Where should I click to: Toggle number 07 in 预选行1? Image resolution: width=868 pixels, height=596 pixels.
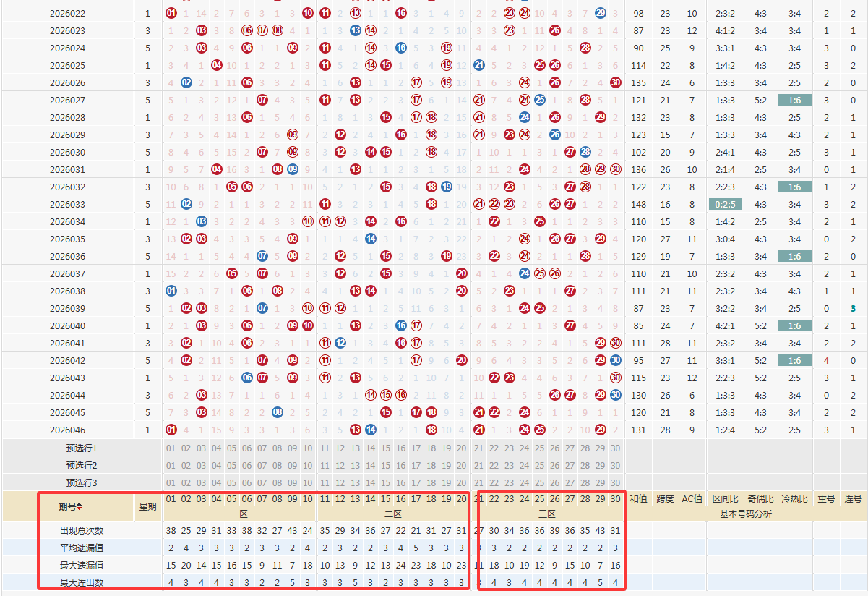pyautogui.click(x=262, y=448)
